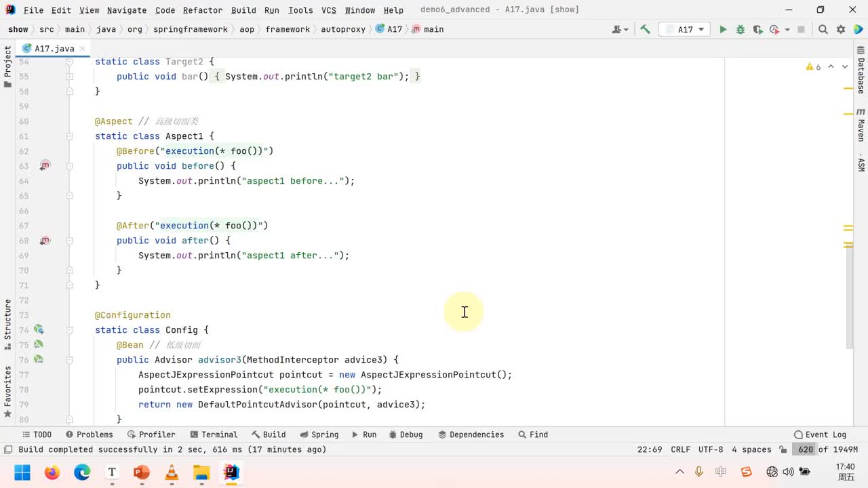Toggle tool window bars icon at status bar left
Screen dimensions: 868x488
pos(7,449)
